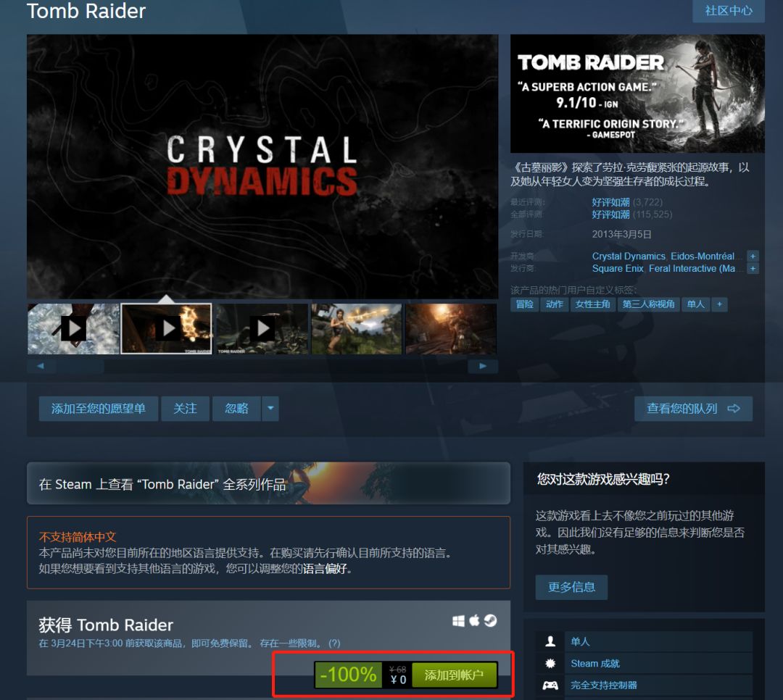783x700 pixels.
Task: Expand user tags via the + button
Action: point(718,304)
